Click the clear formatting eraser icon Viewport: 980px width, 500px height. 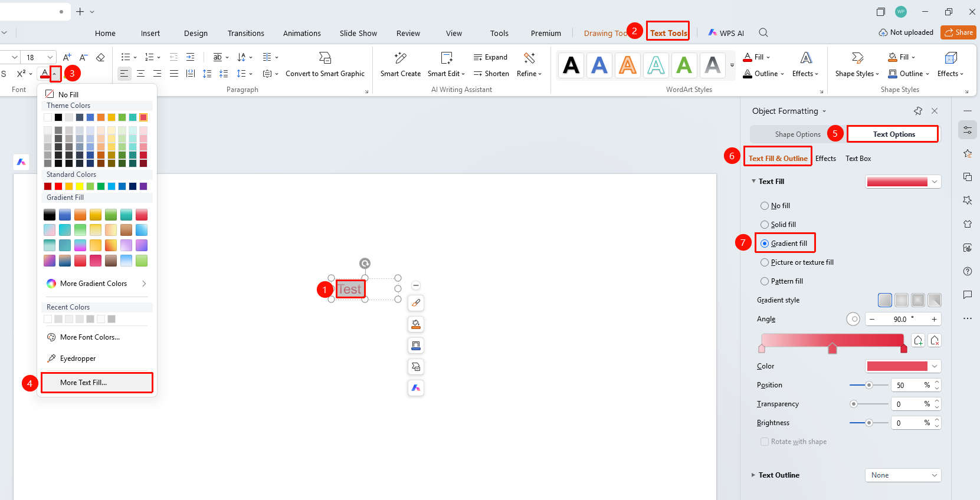(100, 57)
